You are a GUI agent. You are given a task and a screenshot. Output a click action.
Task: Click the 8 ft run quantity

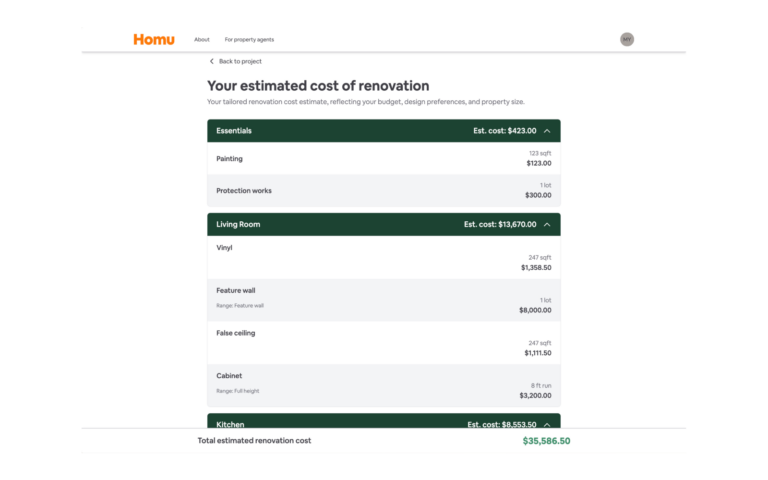click(541, 385)
